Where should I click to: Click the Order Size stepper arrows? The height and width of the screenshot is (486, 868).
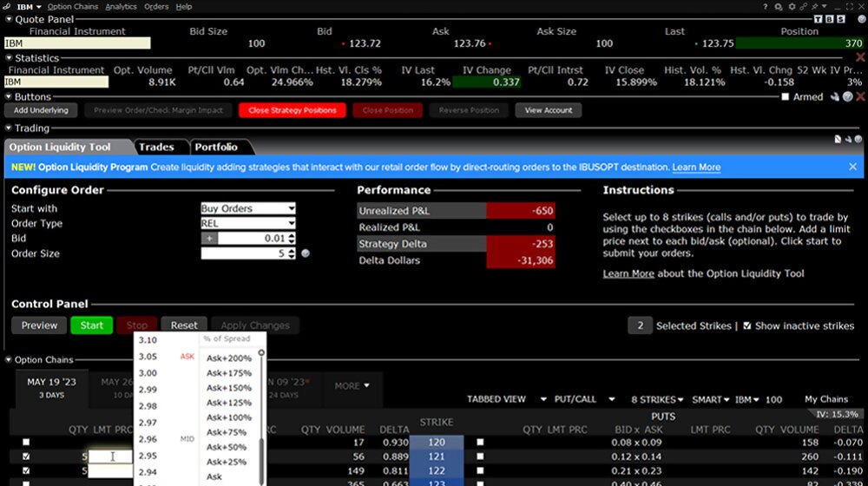coord(292,253)
